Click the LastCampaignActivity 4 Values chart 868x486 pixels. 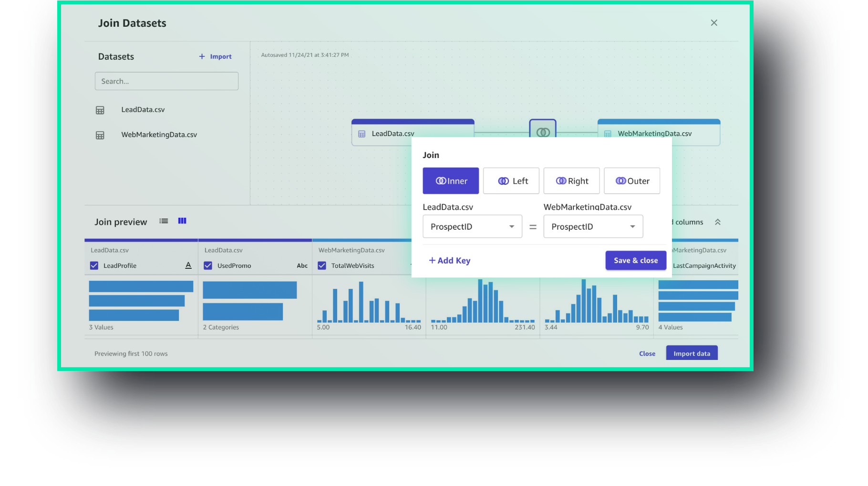(x=698, y=301)
